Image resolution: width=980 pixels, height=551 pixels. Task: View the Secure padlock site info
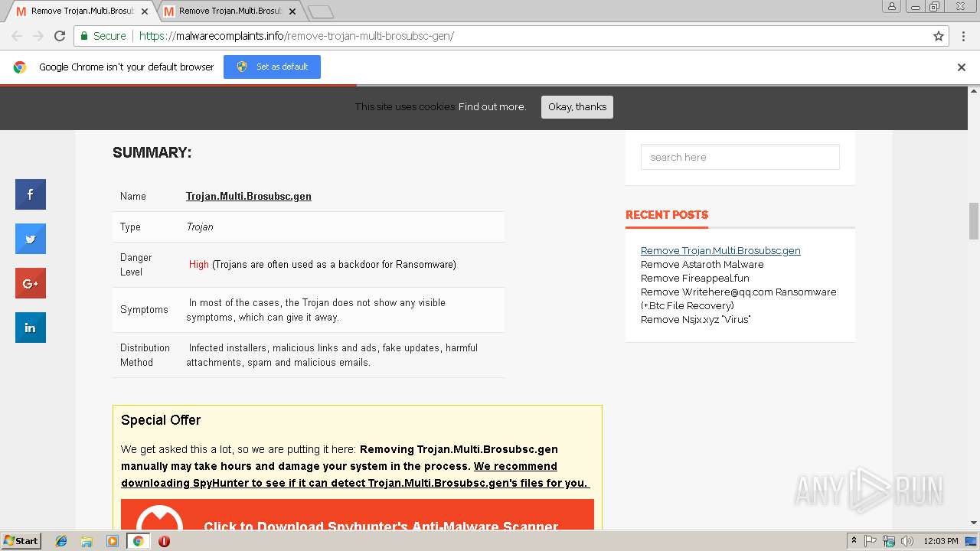click(103, 36)
